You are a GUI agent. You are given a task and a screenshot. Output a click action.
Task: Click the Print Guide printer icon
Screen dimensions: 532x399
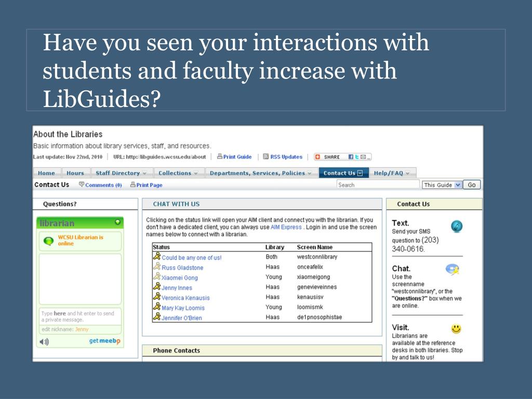(x=220, y=156)
